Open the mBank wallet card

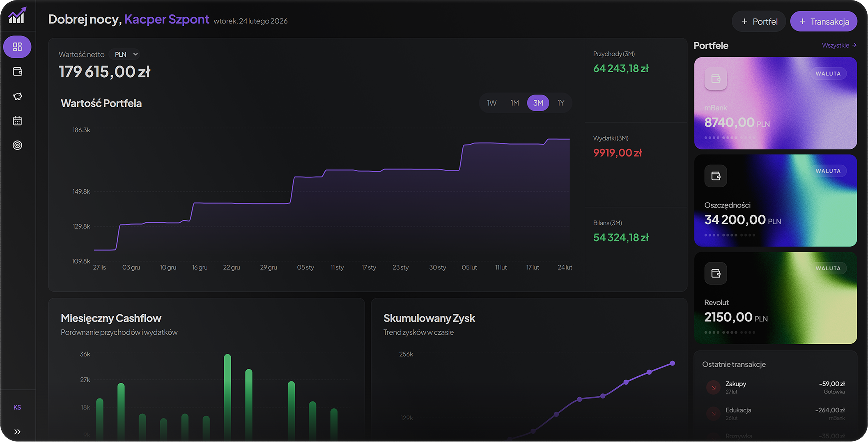coord(775,103)
